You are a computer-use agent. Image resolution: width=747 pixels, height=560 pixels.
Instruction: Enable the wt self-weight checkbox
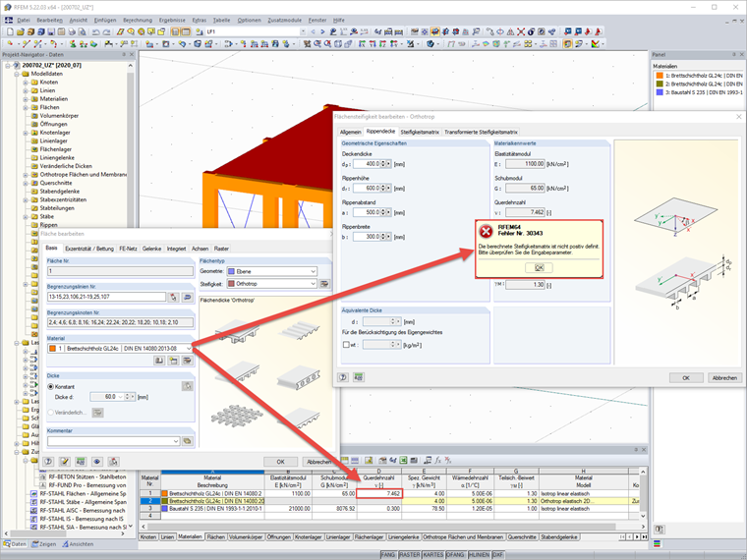[x=346, y=345]
